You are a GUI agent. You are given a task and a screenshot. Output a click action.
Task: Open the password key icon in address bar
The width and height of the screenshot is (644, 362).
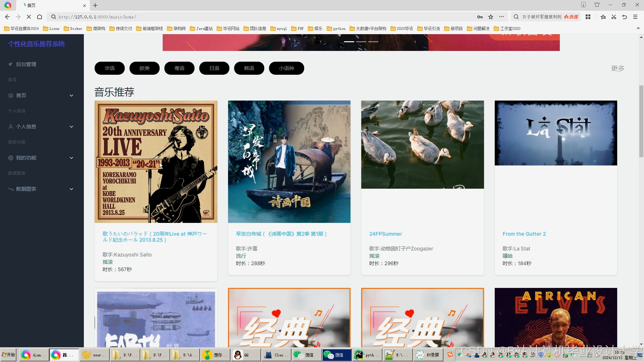click(x=480, y=17)
